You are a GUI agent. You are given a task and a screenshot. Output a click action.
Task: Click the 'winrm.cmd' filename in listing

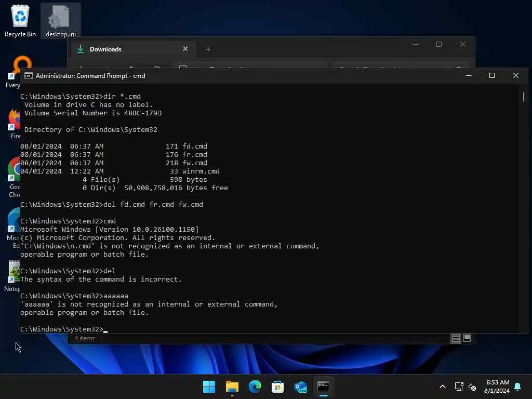(201, 171)
